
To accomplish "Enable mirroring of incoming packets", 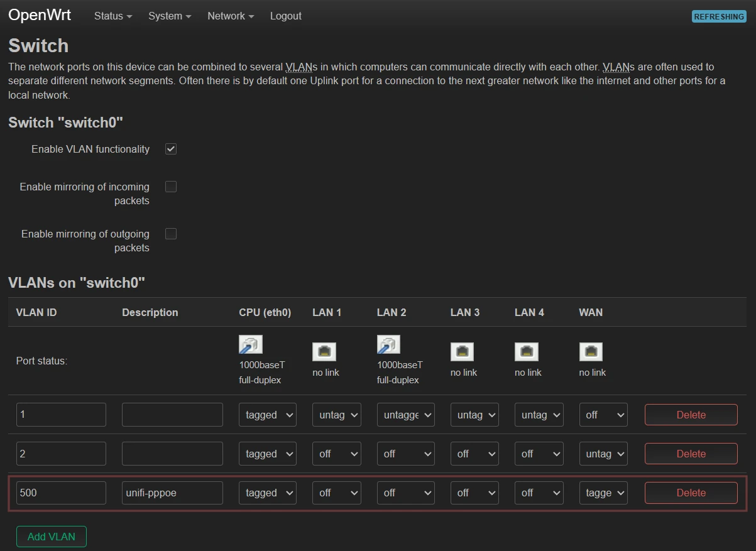I will (171, 187).
